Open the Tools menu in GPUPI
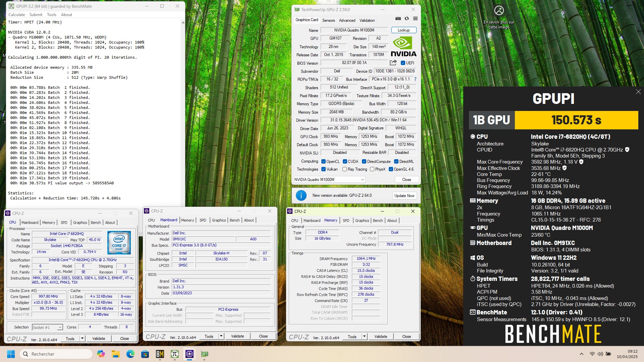Image resolution: width=644 pixels, height=362 pixels. pyautogui.click(x=52, y=15)
